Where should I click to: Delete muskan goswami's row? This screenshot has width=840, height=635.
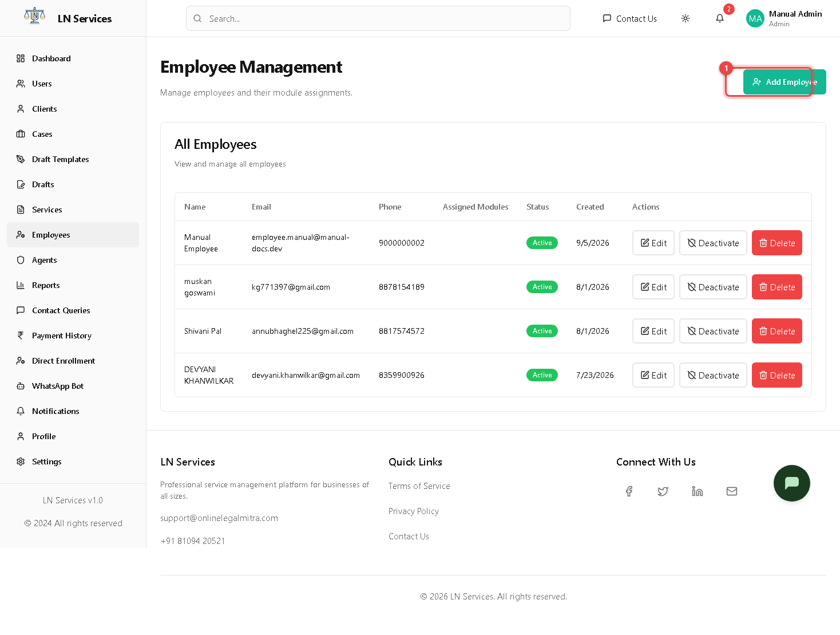click(x=777, y=287)
